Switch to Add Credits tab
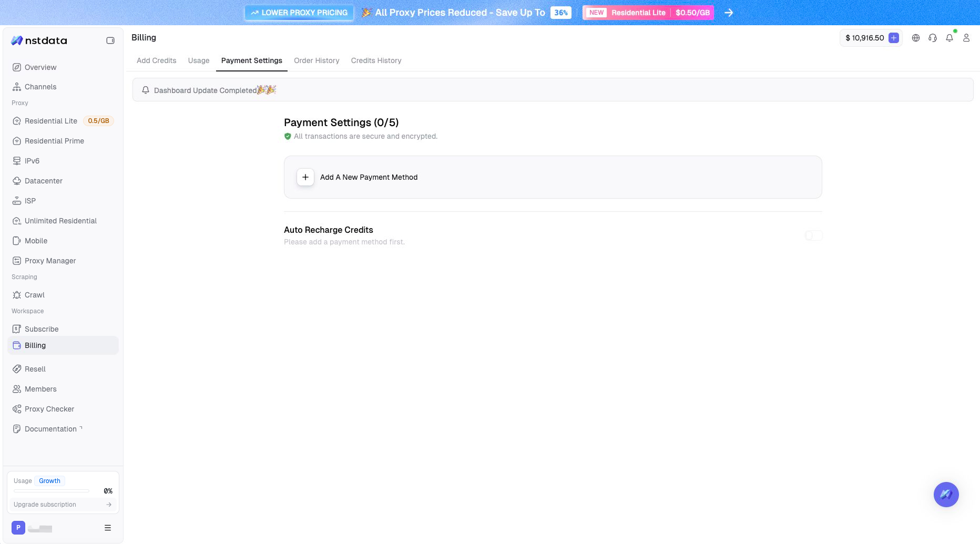This screenshot has height=544, width=980. click(157, 60)
